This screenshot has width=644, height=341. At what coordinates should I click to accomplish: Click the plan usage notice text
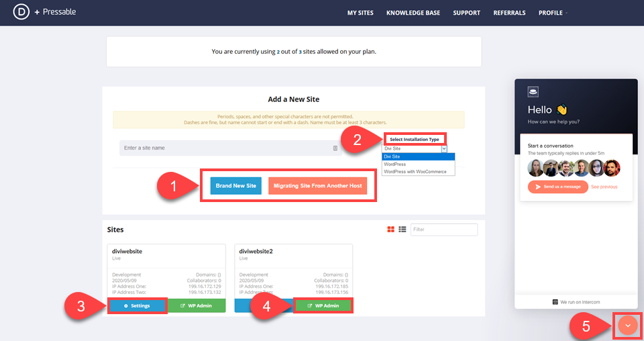[294, 52]
